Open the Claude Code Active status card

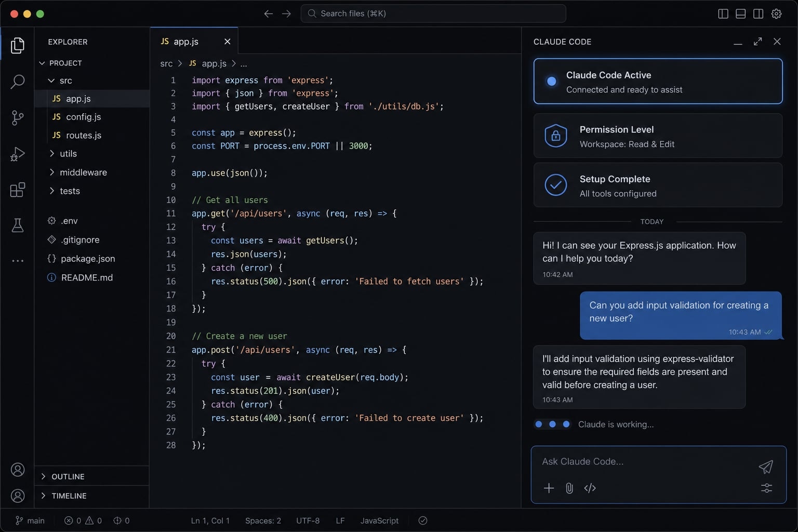pyautogui.click(x=658, y=82)
